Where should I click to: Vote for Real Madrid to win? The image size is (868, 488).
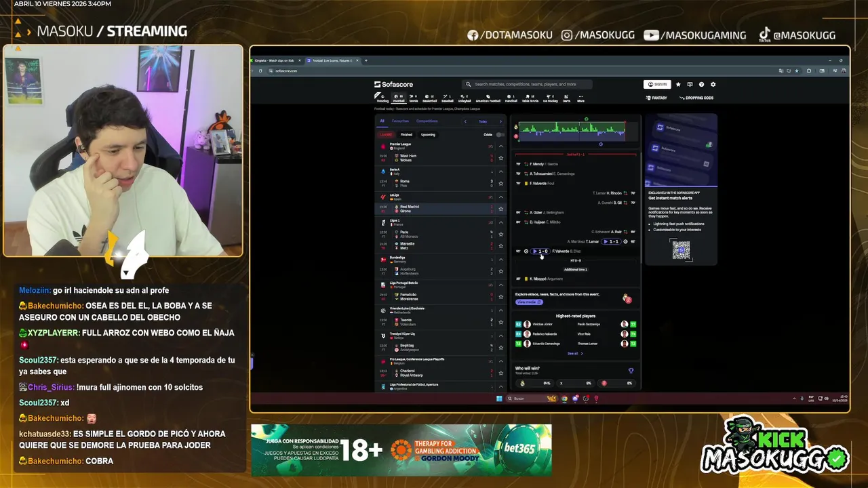[534, 383]
